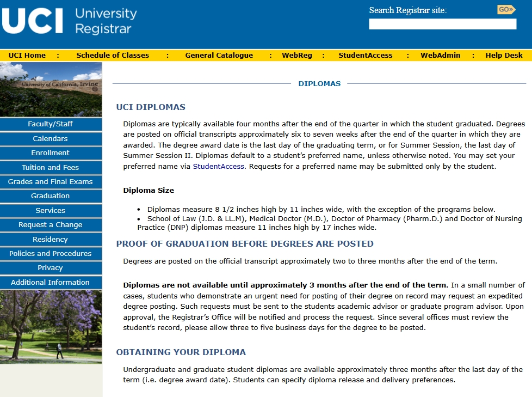Click the University Registrar title text
Viewport: 532px width, 397px height.
[106, 21]
